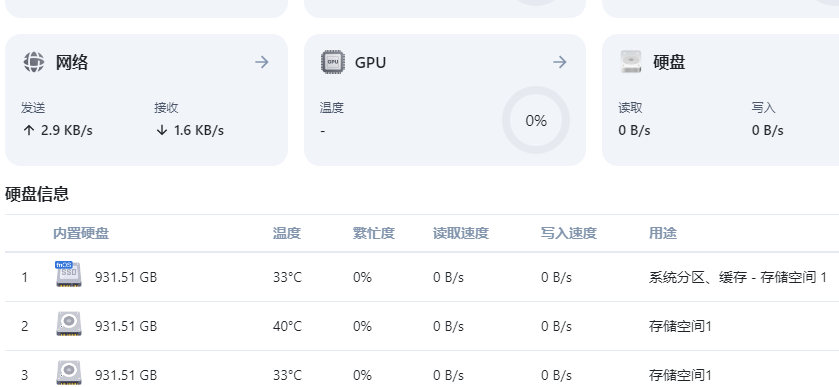Viewport: 839px width, 387px height.
Task: Click the 网络 card title
Action: [72, 63]
